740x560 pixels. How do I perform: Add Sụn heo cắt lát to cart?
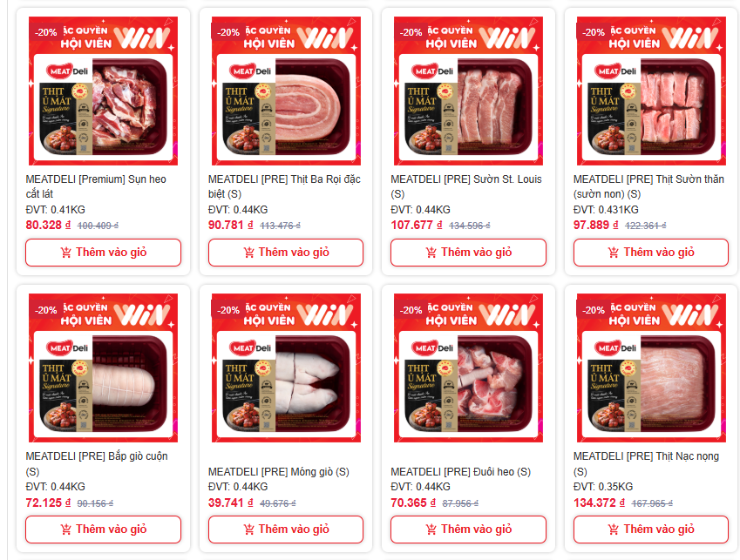104,253
